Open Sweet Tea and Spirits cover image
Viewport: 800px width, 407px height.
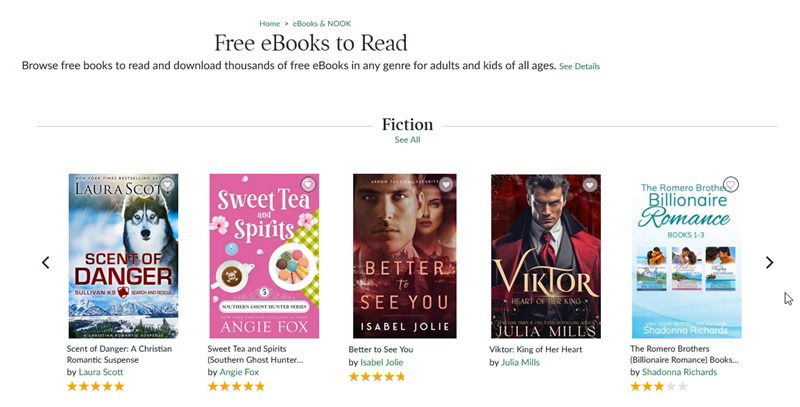coord(264,256)
